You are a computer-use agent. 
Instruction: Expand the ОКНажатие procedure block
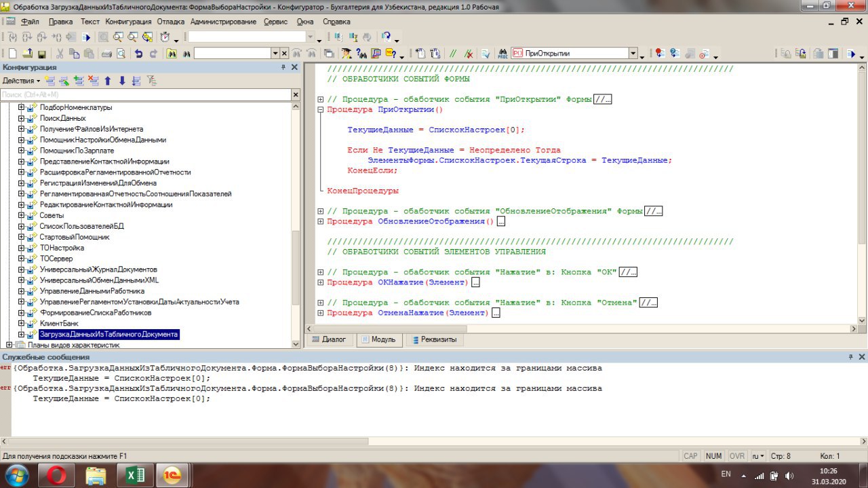click(x=321, y=282)
